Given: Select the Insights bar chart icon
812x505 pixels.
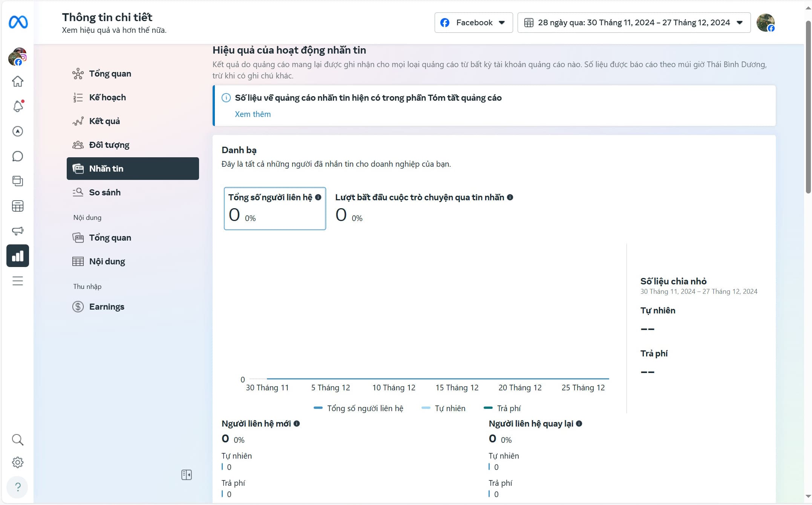Looking at the screenshot, I should point(18,256).
